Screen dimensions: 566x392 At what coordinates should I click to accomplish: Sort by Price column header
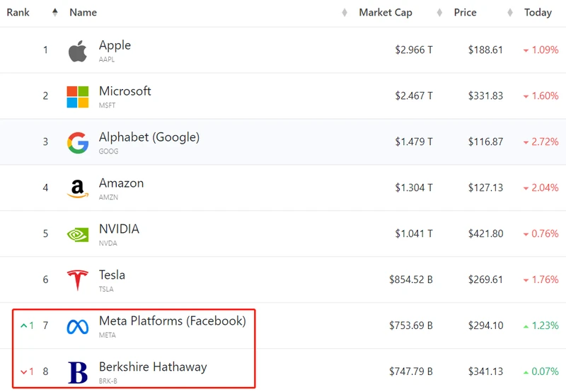(465, 12)
